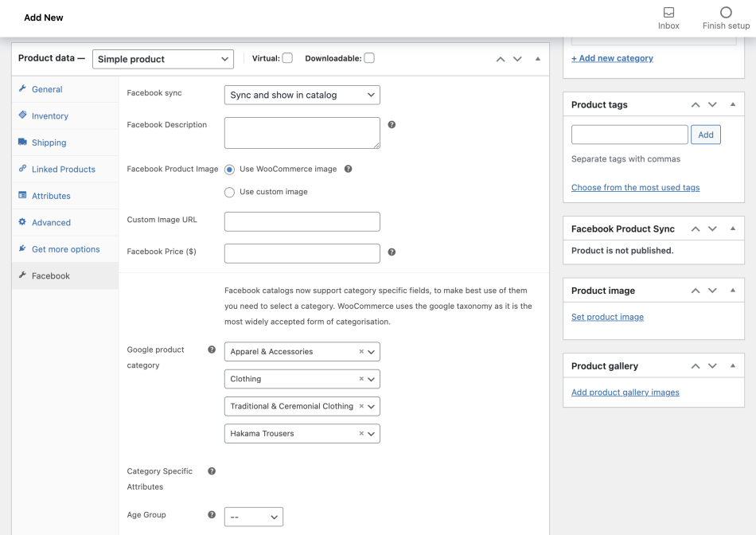Switch to the Inventory tab

[50, 116]
